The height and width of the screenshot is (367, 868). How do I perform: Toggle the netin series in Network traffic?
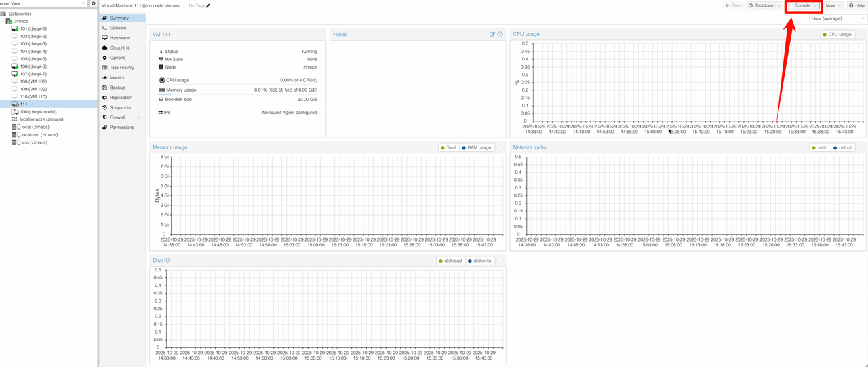point(818,147)
